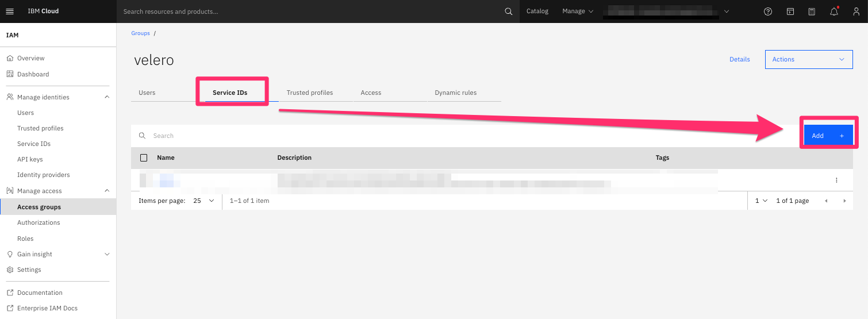Click the Gain insight lightbulb icon

[10, 254]
